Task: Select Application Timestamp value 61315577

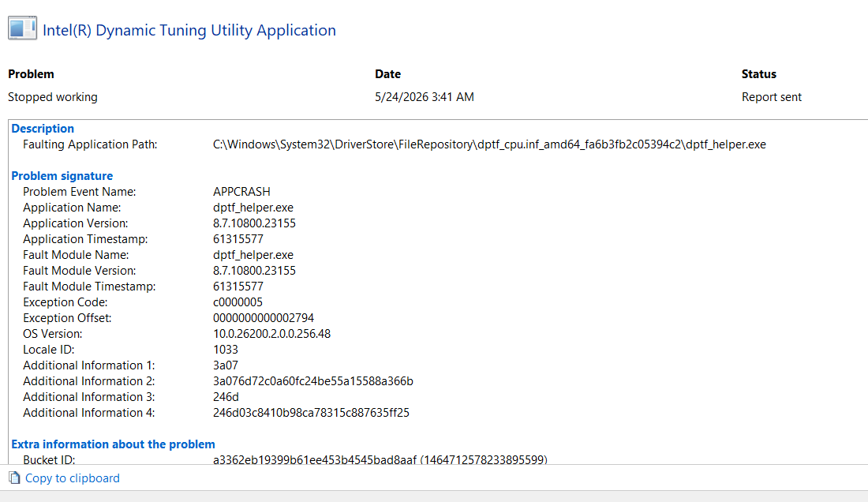Action: (x=238, y=239)
